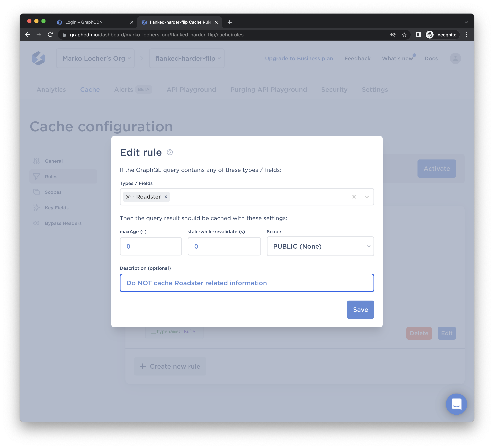Select Scopes in the sidebar
This screenshot has width=494, height=448.
(53, 192)
